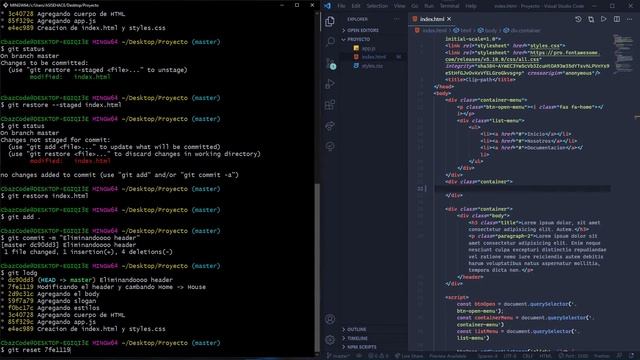Click the empty line after div class container
640x360 pixels.
coord(522,189)
